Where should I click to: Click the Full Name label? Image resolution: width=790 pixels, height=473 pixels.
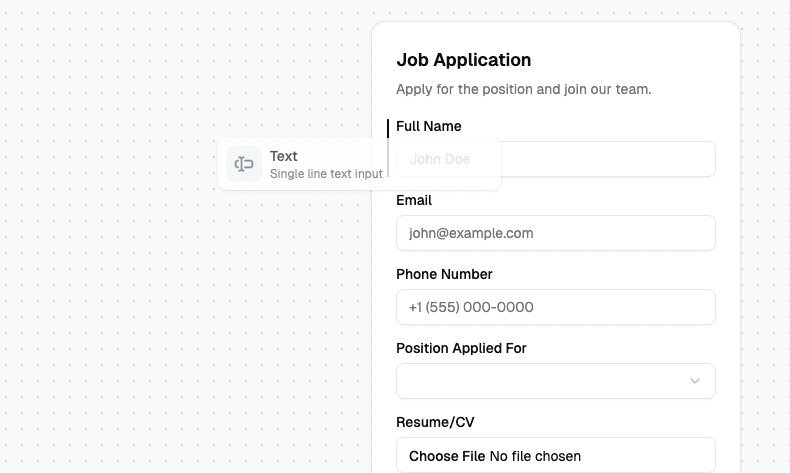429,126
